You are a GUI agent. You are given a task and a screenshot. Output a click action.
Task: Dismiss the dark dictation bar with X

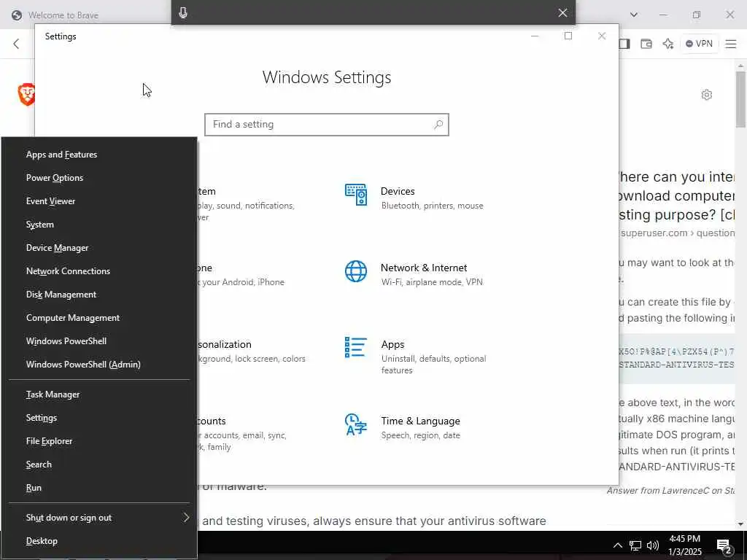pos(562,13)
